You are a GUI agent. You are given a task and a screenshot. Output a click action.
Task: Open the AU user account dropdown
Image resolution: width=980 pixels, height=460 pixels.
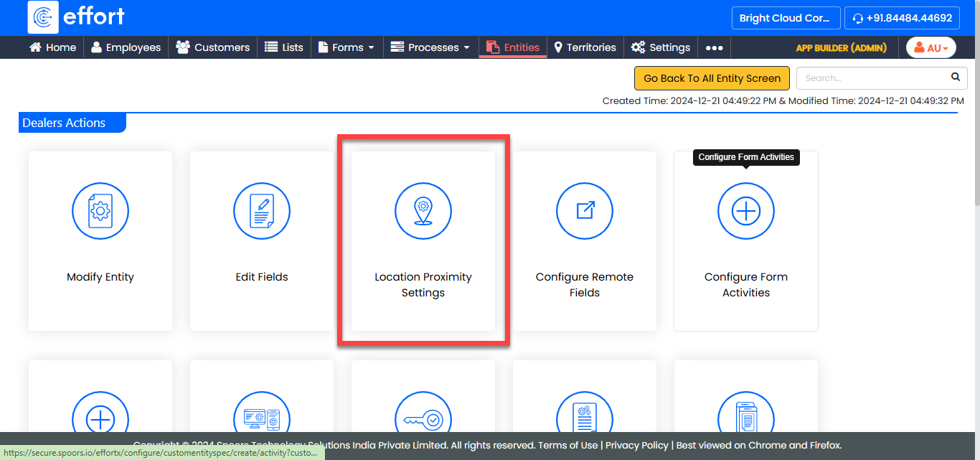click(930, 48)
